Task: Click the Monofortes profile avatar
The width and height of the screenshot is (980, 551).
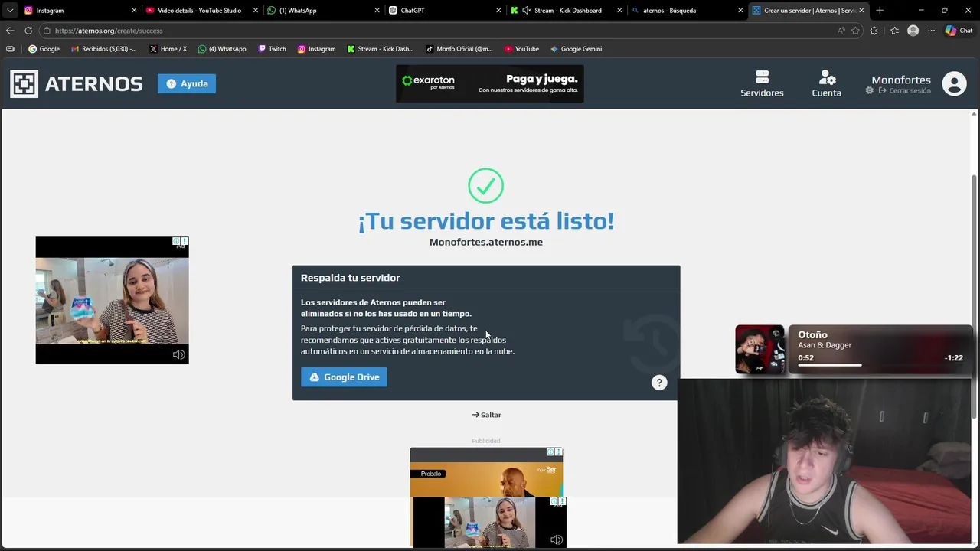Action: click(954, 83)
